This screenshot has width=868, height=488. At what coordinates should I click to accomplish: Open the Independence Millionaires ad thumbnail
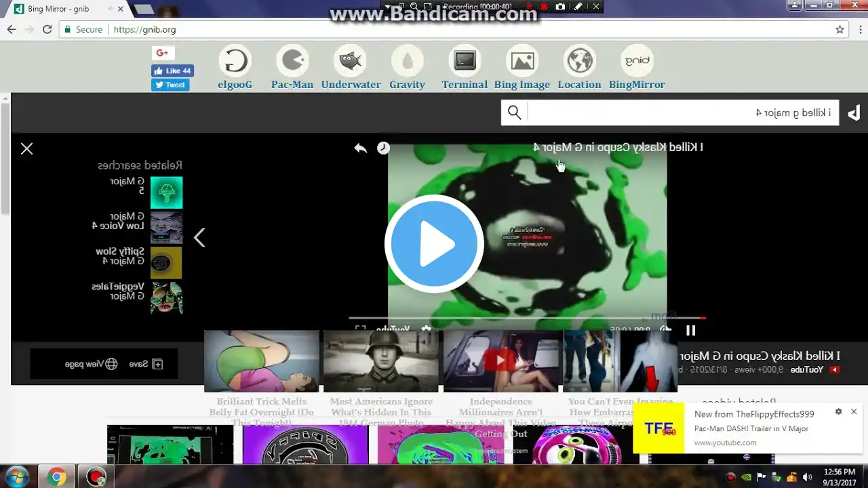coord(501,361)
